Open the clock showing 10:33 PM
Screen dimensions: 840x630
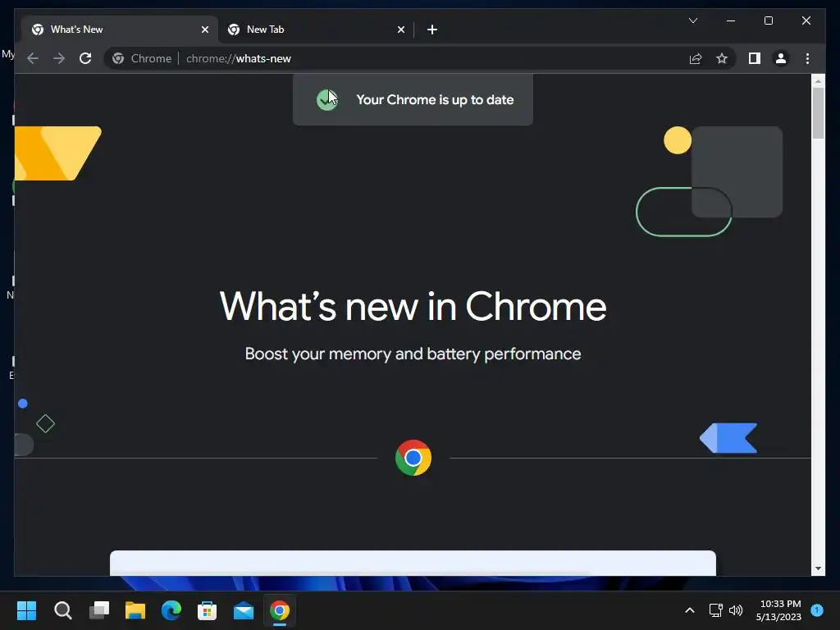[779, 610]
